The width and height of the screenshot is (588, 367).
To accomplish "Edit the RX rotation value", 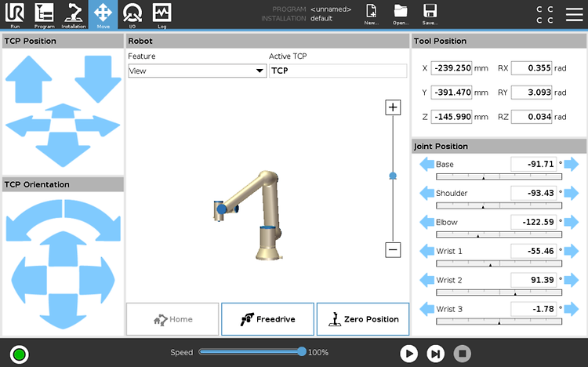I will [532, 68].
